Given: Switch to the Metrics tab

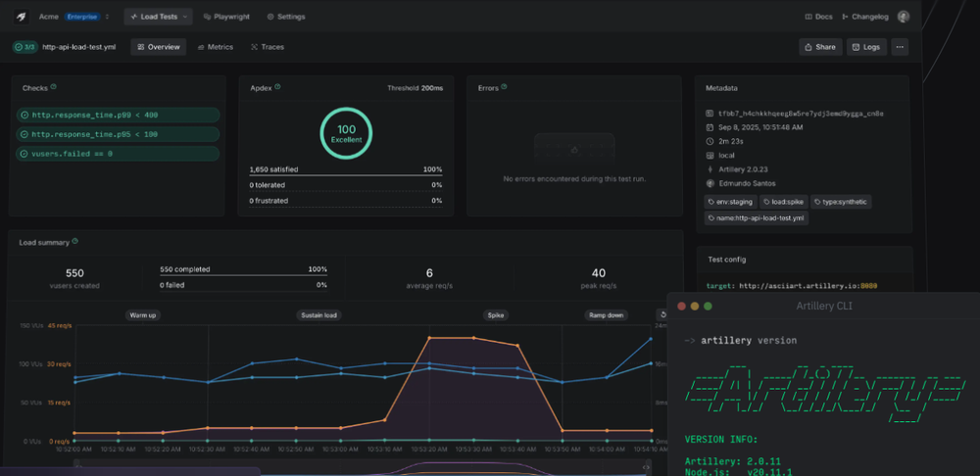Looking at the screenshot, I should [x=215, y=47].
